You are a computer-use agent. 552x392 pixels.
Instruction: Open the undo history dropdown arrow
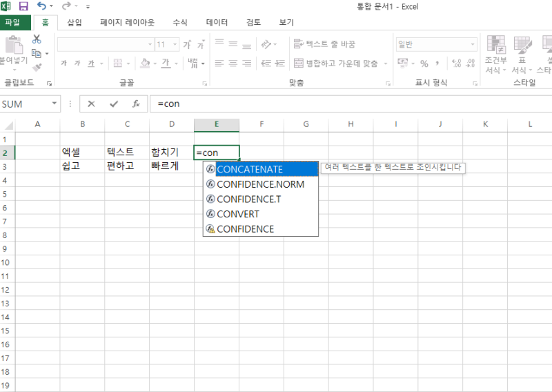click(51, 6)
